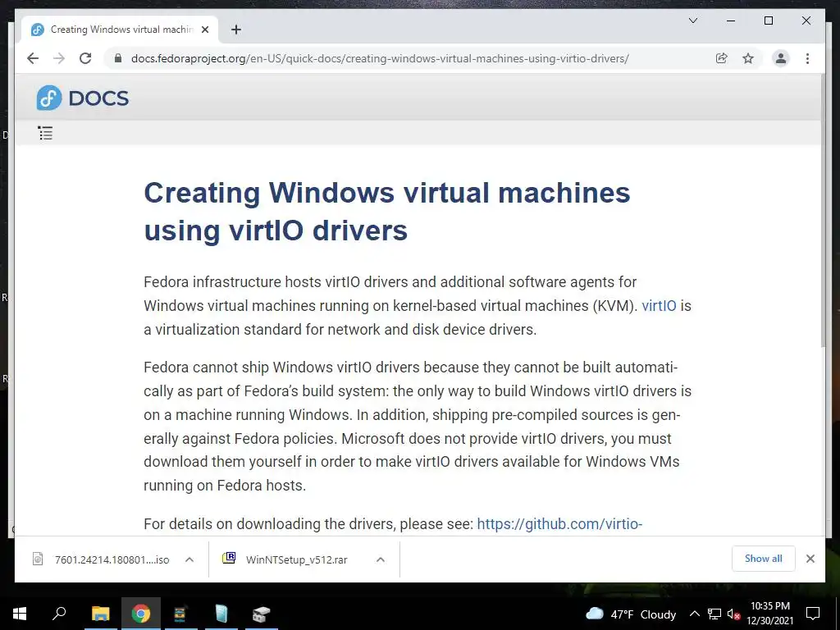Close the downloads bar
840x630 pixels.
[810, 559]
